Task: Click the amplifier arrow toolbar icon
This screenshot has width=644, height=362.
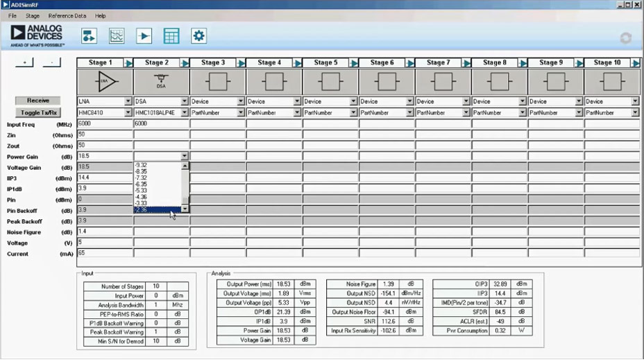Action: [144, 36]
